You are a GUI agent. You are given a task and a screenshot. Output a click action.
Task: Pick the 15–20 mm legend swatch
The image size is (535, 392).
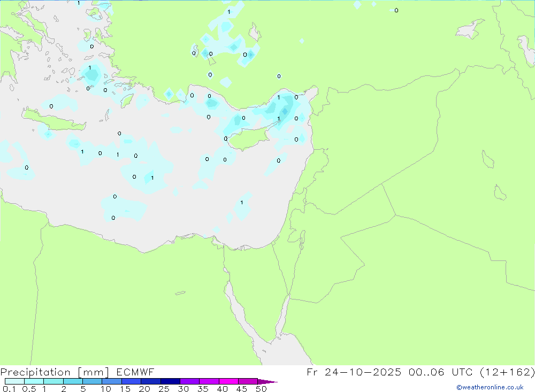[x=132, y=381]
